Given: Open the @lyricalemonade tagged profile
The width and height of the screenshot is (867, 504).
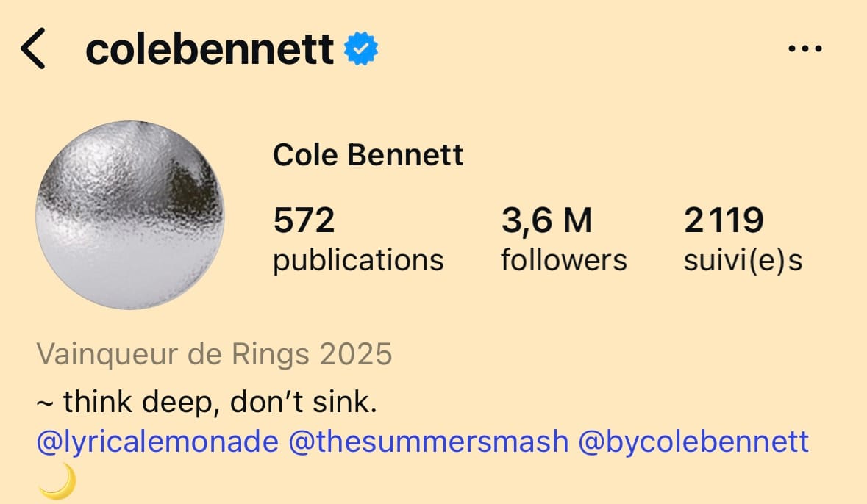Looking at the screenshot, I should point(156,441).
